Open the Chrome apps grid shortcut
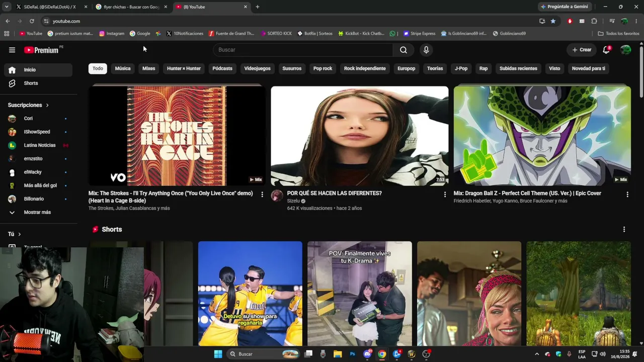The image size is (644, 362). point(7,34)
